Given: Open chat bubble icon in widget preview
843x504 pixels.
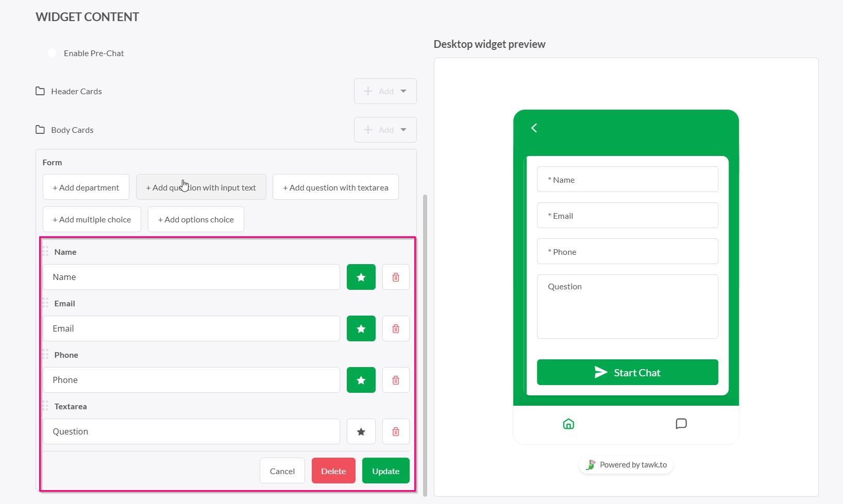Looking at the screenshot, I should (x=681, y=424).
